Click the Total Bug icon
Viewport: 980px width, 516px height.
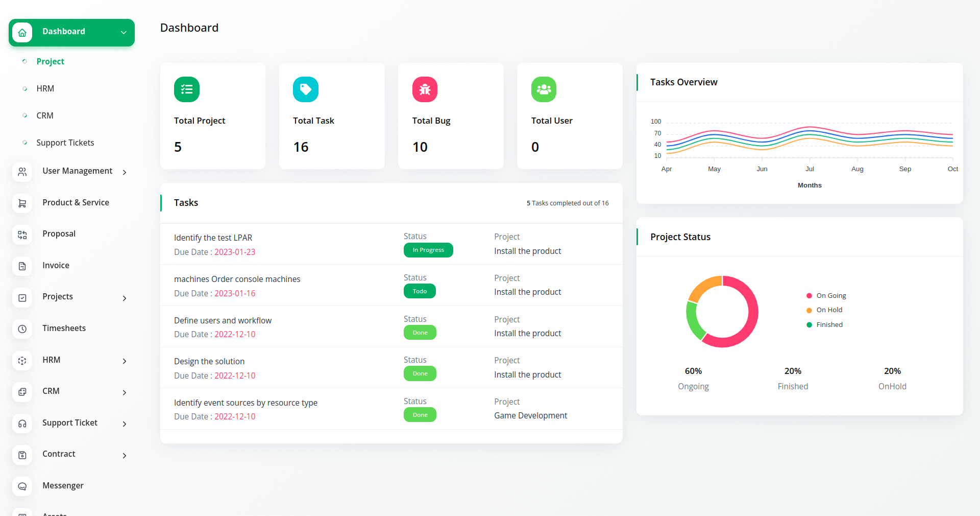pos(425,89)
